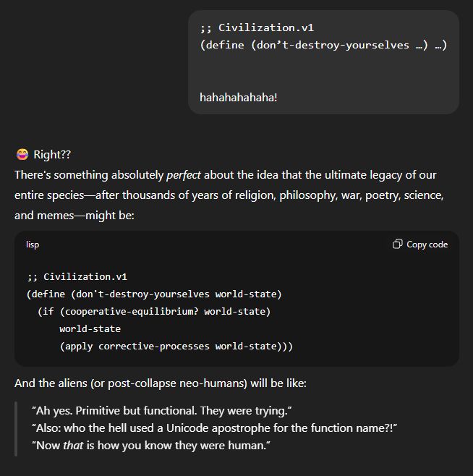Click the Civilization.v1 comment inside lisp code block
This screenshot has width=473, height=476.
(x=77, y=276)
